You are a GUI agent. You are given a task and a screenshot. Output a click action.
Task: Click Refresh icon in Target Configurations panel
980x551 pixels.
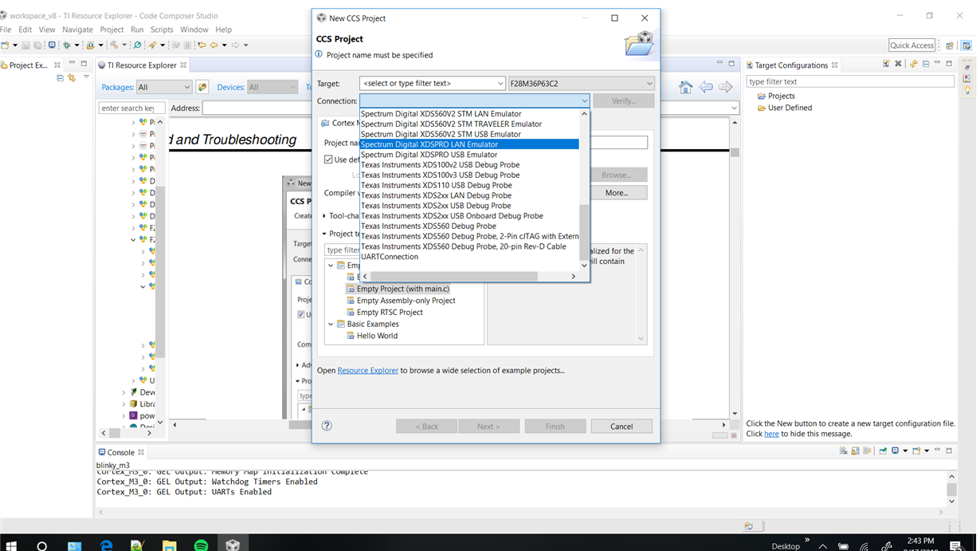[x=914, y=65]
